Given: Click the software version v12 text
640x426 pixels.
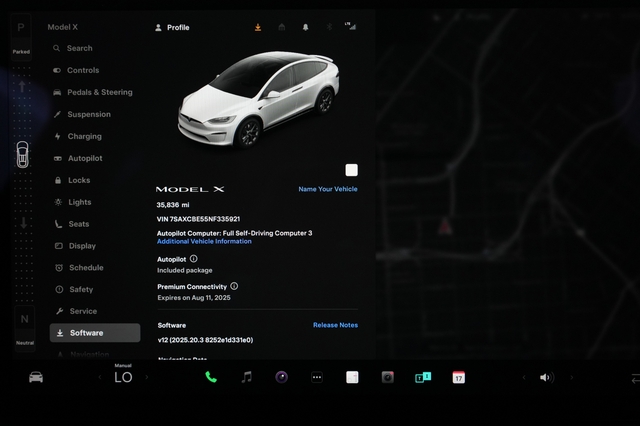Looking at the screenshot, I should point(205,340).
